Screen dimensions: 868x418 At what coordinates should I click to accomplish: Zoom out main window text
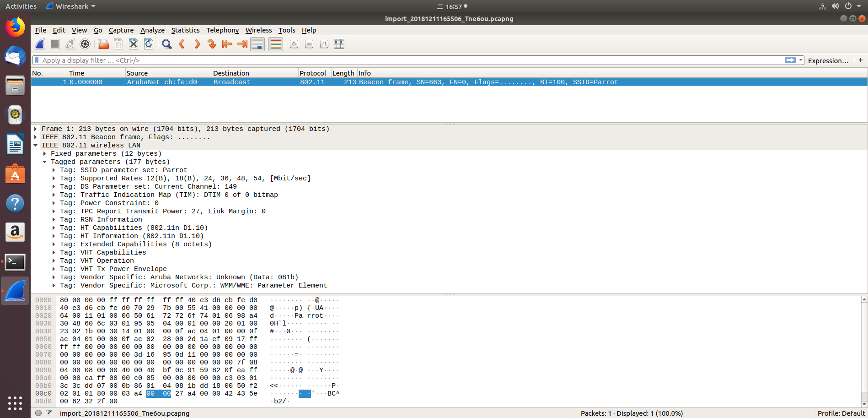(x=309, y=44)
